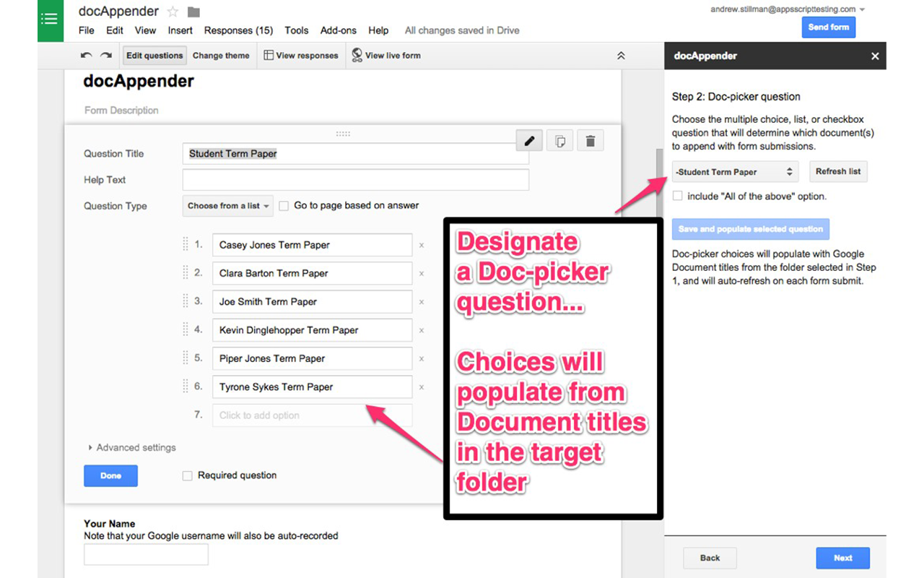
Task: Undo the last change
Action: coord(87,56)
